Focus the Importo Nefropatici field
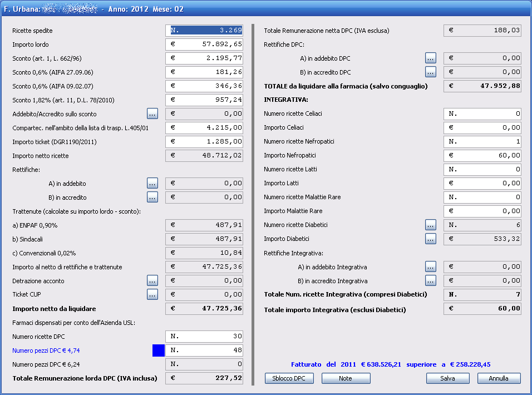This screenshot has width=532, height=395. click(x=482, y=155)
